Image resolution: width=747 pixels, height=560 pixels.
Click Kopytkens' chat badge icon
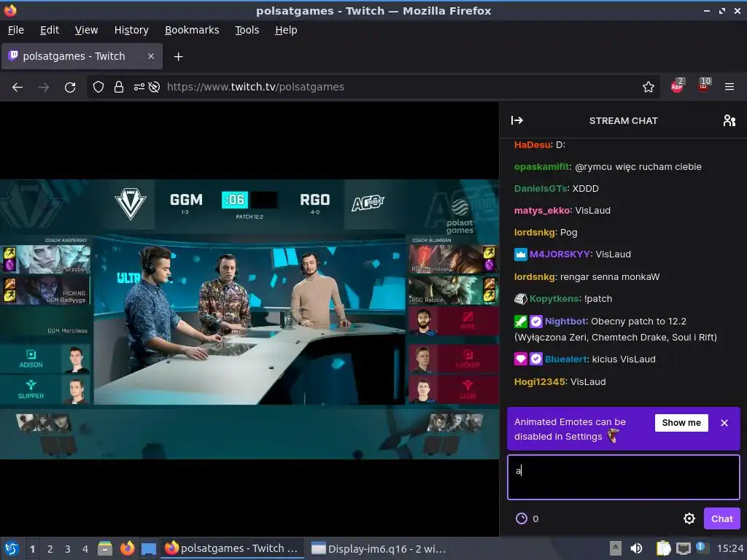[521, 298]
